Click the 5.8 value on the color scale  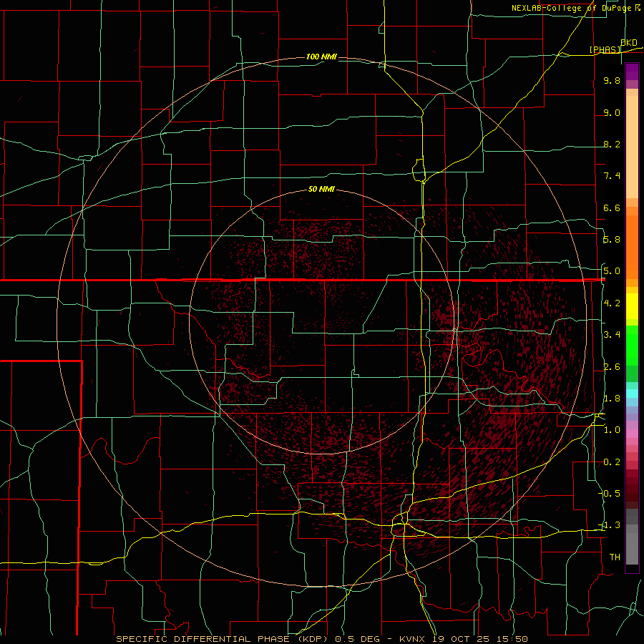click(x=612, y=240)
